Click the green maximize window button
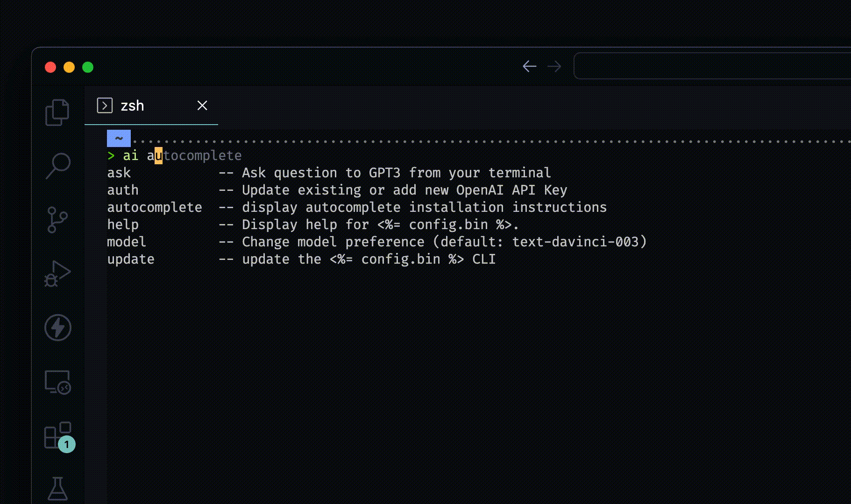 tap(88, 67)
